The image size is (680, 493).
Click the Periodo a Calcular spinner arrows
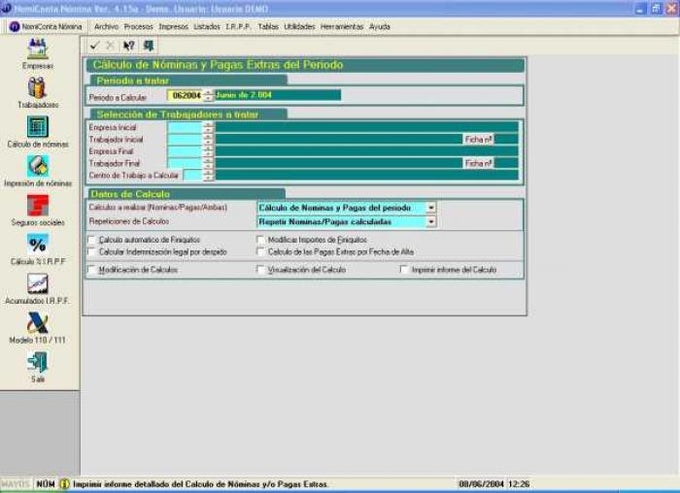[208, 95]
